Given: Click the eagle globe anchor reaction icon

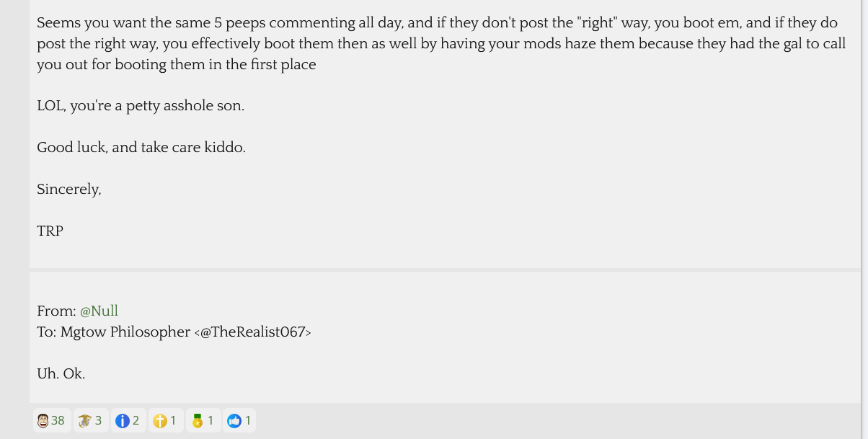Looking at the screenshot, I should pos(84,420).
